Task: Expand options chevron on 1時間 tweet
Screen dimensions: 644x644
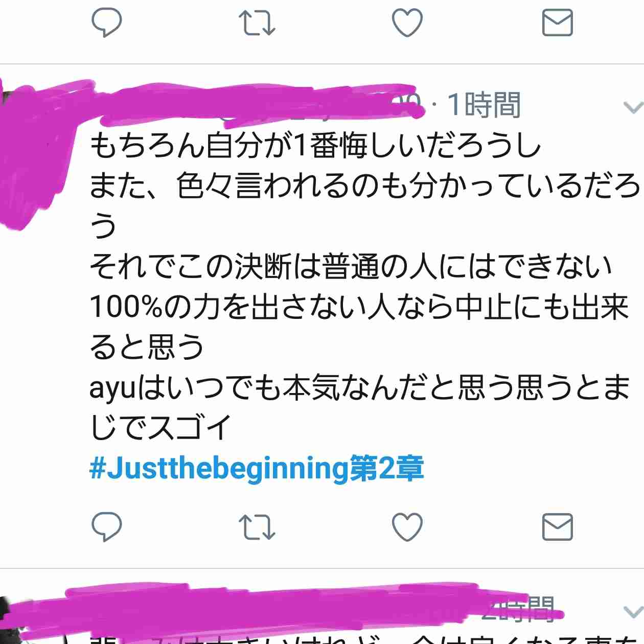Action: click(x=633, y=107)
